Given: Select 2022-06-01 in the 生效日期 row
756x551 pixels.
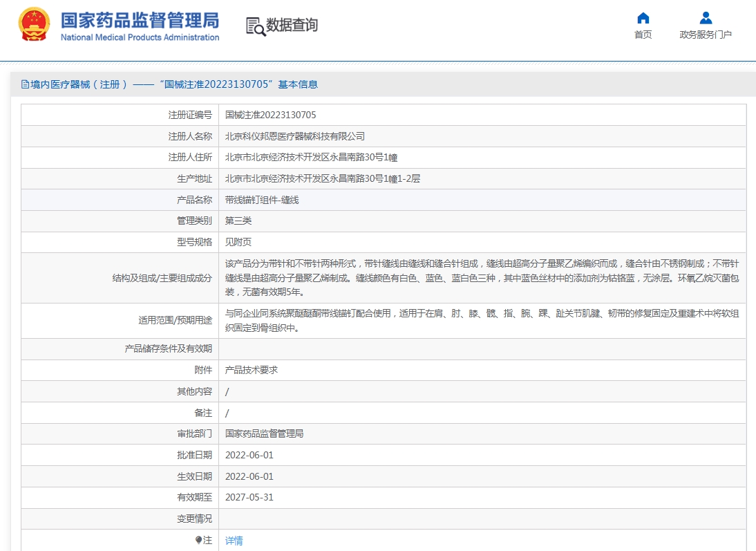Looking at the screenshot, I should pyautogui.click(x=249, y=476).
